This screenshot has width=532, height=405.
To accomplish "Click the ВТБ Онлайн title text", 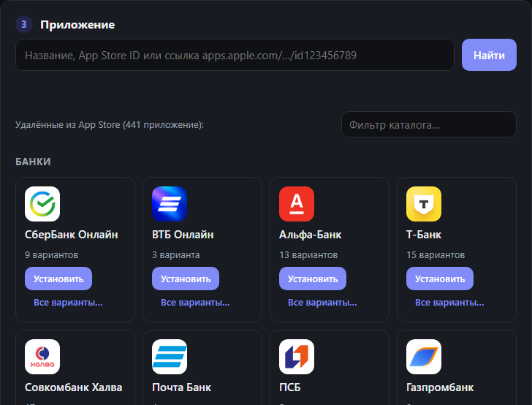I will tap(183, 235).
